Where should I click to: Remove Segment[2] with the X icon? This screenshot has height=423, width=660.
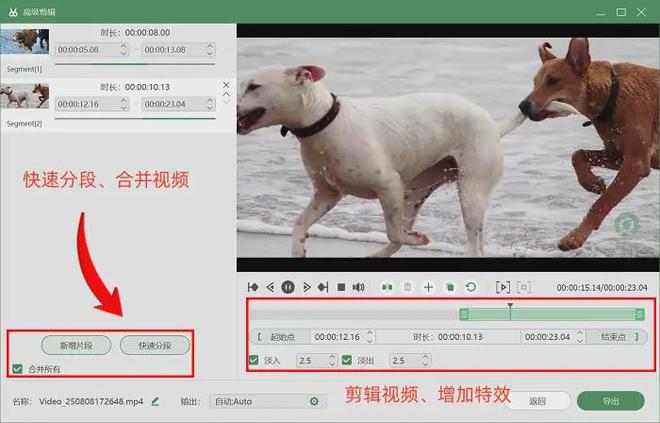coord(226,85)
